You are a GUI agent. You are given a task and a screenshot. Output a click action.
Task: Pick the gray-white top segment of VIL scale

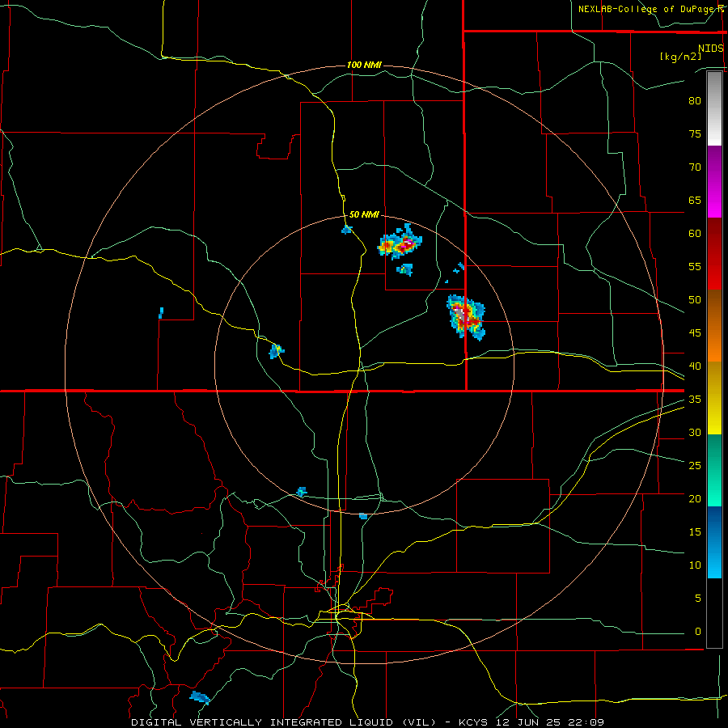click(714, 108)
